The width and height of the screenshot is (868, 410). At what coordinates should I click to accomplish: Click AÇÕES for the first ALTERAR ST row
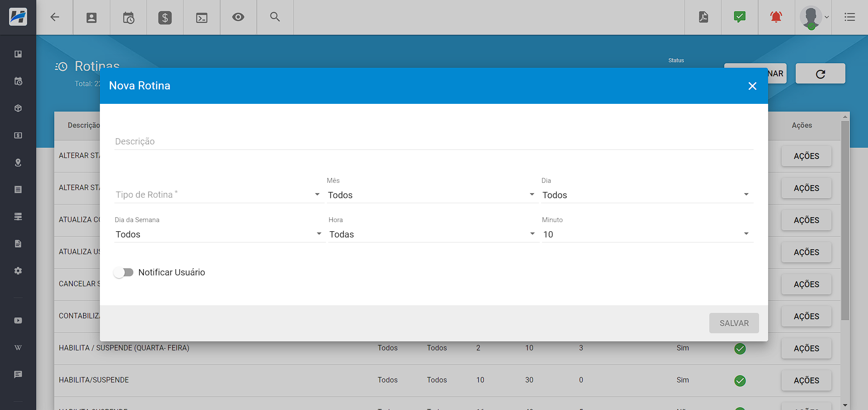tap(807, 156)
